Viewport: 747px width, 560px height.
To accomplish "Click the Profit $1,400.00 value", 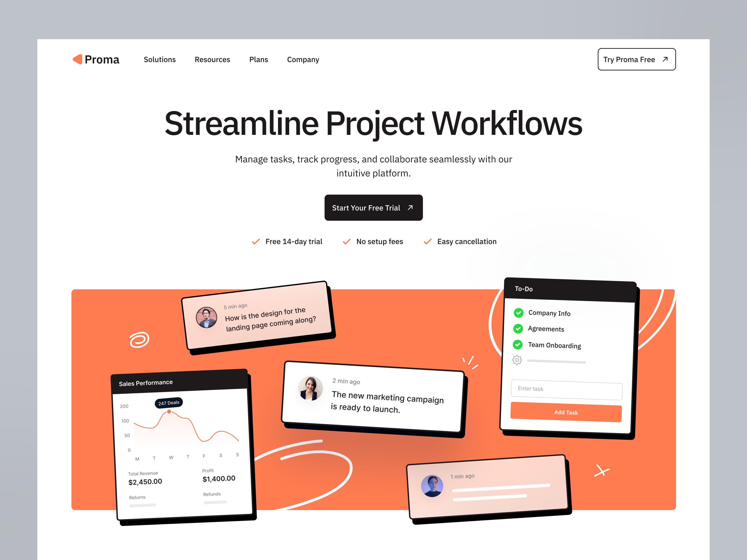I will point(219,479).
